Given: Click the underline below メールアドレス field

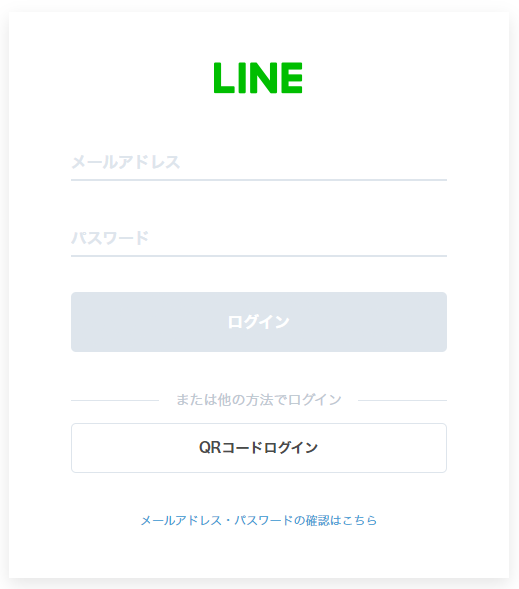Looking at the screenshot, I should pyautogui.click(x=259, y=180).
